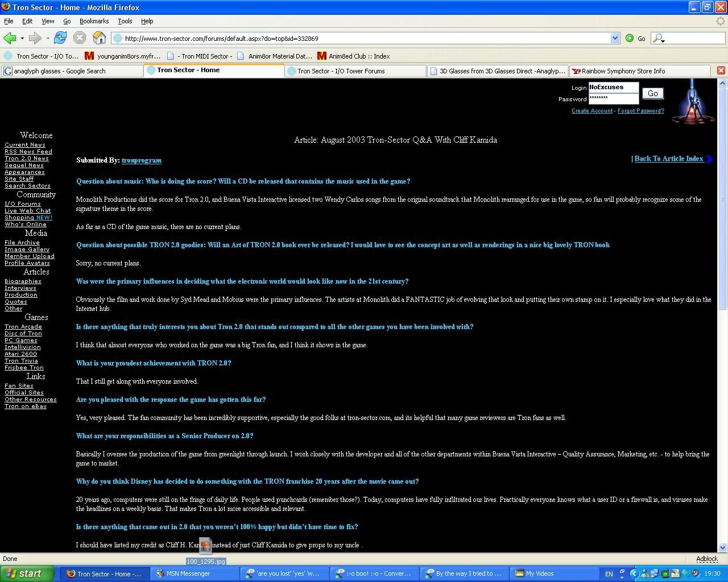728x582 pixels.
Task: Open I/O Forums sidebar link
Action: (23, 203)
